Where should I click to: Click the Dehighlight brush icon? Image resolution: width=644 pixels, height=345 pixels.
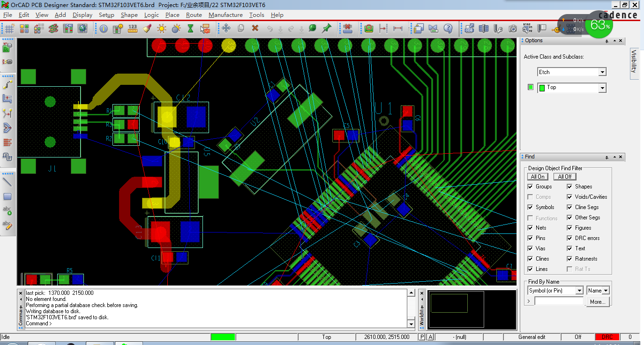[147, 29]
